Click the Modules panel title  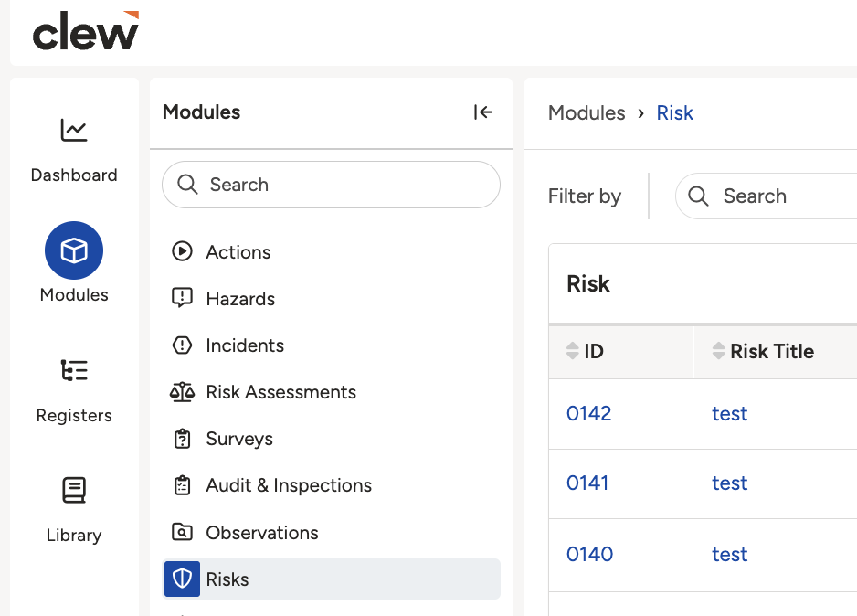pyautogui.click(x=201, y=112)
